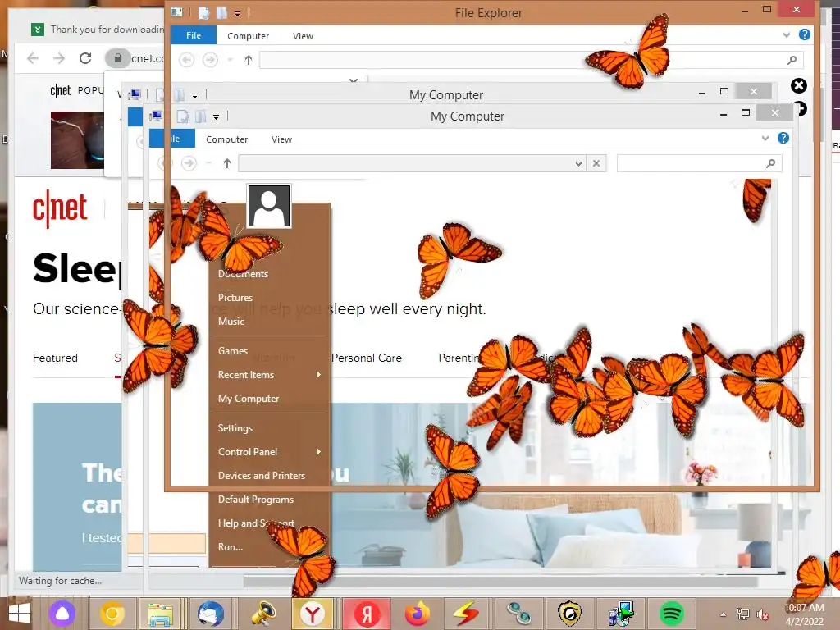Open Spotify from the taskbar
840x630 pixels.
pos(672,614)
